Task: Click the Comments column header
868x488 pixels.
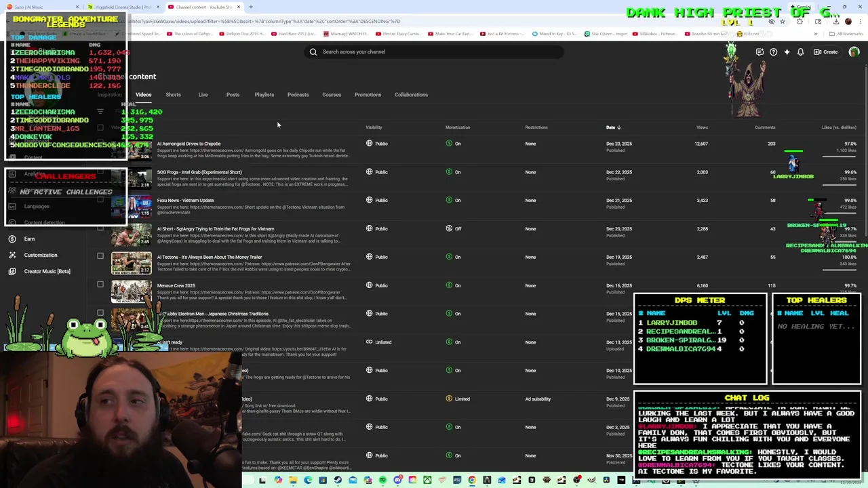Action: 765,127
